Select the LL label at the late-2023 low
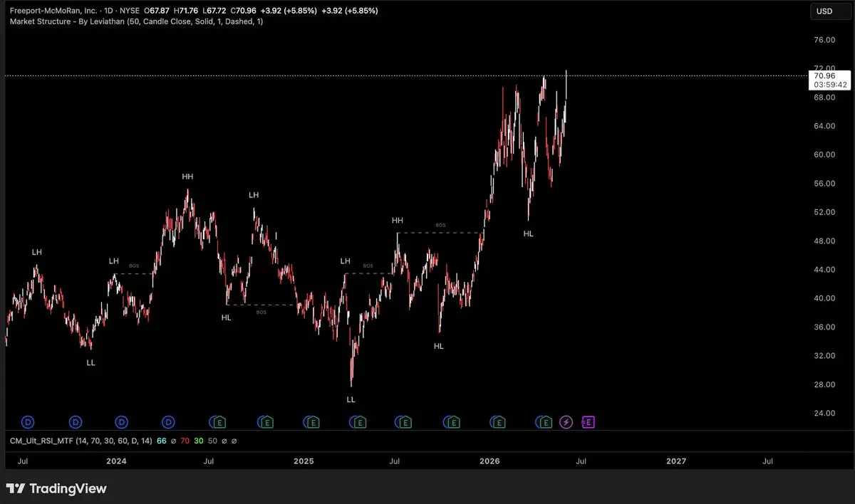The image size is (855, 504). pyautogui.click(x=90, y=362)
